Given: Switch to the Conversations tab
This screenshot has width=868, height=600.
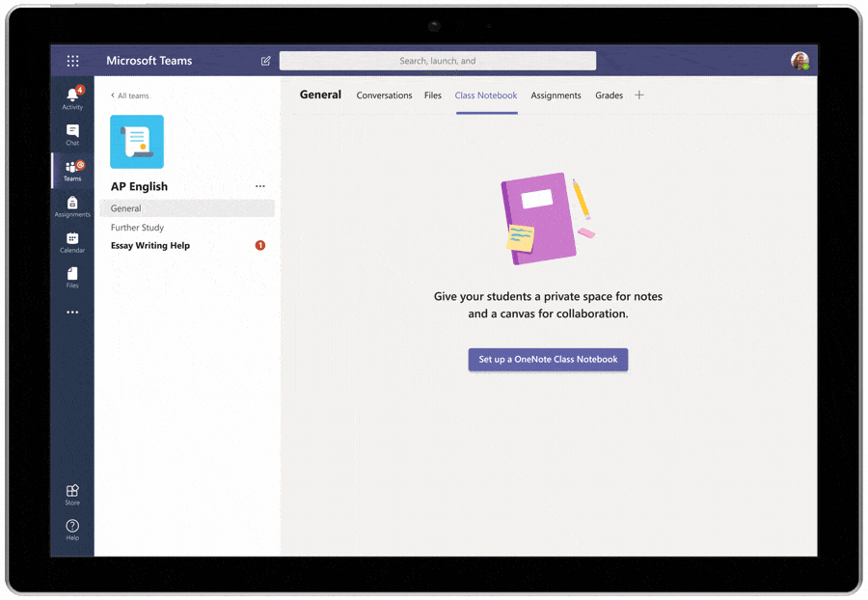Looking at the screenshot, I should point(384,95).
